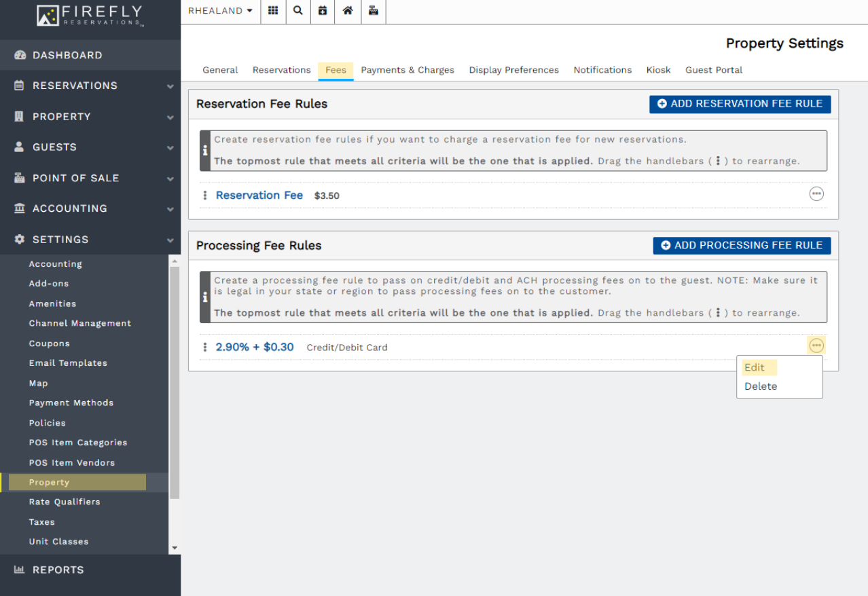Open the RHEALAND property dropdown

220,11
